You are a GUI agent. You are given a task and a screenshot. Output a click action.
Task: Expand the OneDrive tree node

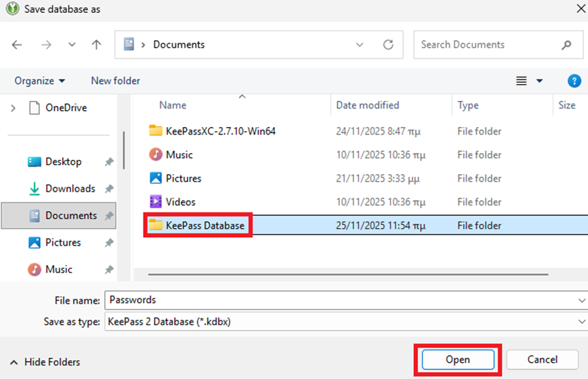[x=13, y=108]
